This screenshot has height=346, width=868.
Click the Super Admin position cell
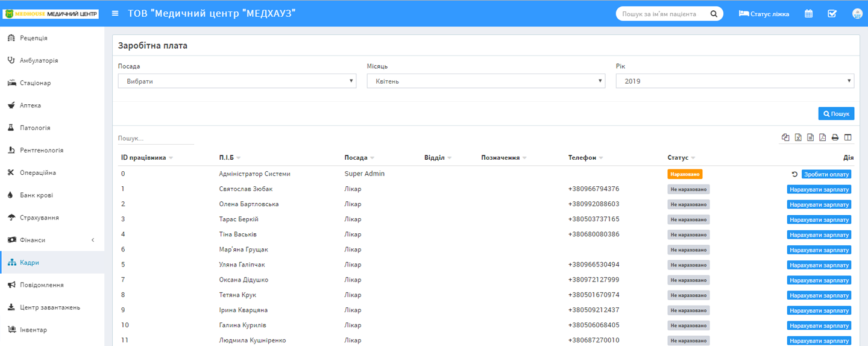click(x=365, y=174)
